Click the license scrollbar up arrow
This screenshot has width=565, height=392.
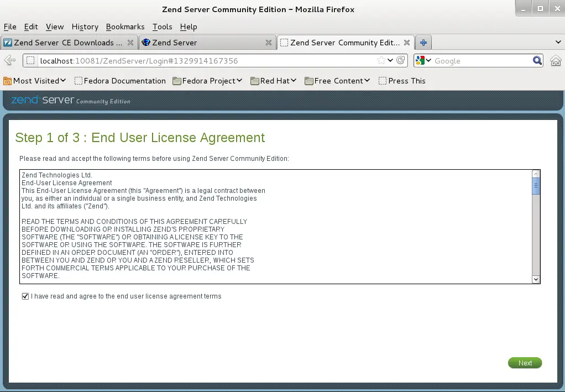pyautogui.click(x=536, y=174)
